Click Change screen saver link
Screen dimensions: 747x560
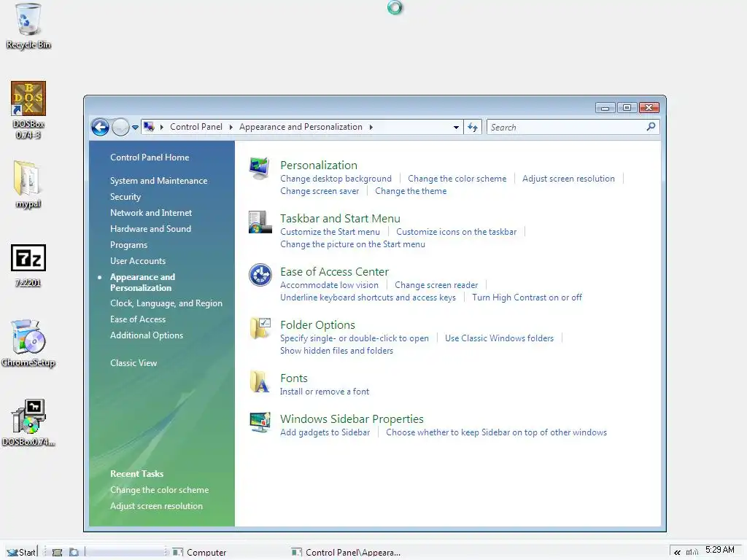tap(320, 191)
